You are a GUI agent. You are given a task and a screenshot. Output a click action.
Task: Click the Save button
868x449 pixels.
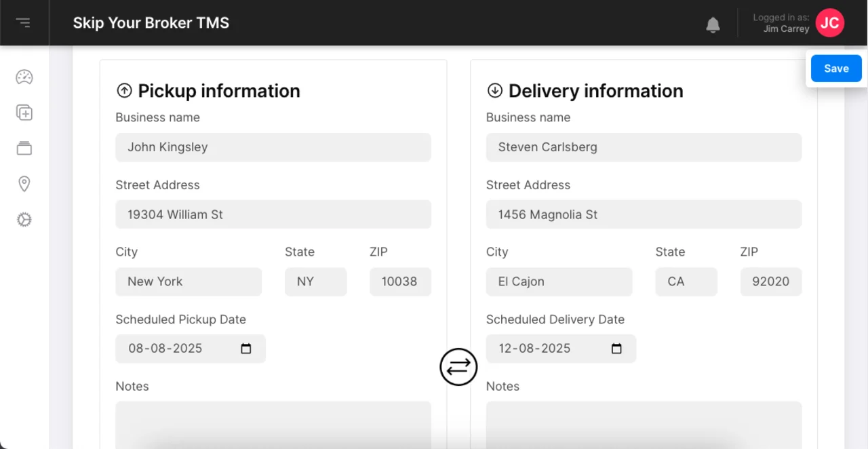click(x=836, y=69)
